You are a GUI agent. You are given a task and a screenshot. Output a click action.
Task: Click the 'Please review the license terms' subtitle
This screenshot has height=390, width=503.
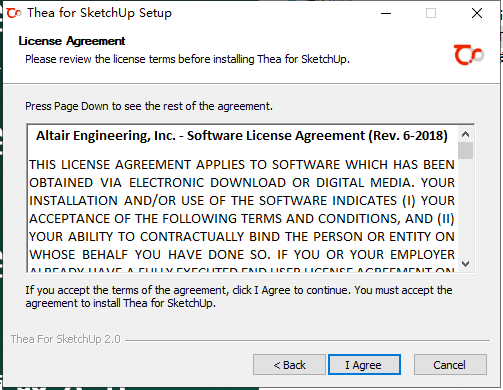pos(187,59)
